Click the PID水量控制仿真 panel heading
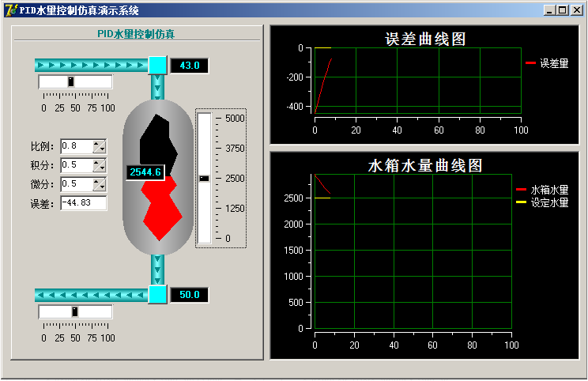 (136, 34)
